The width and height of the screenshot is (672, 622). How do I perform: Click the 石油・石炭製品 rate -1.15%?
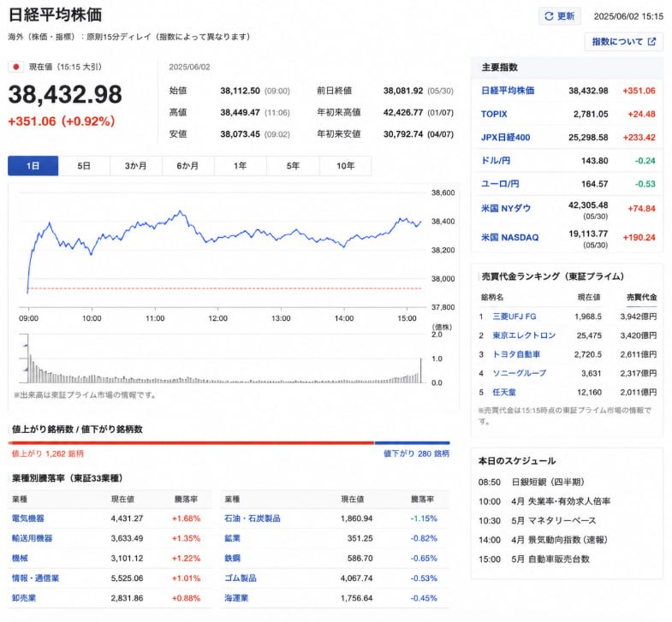(424, 518)
